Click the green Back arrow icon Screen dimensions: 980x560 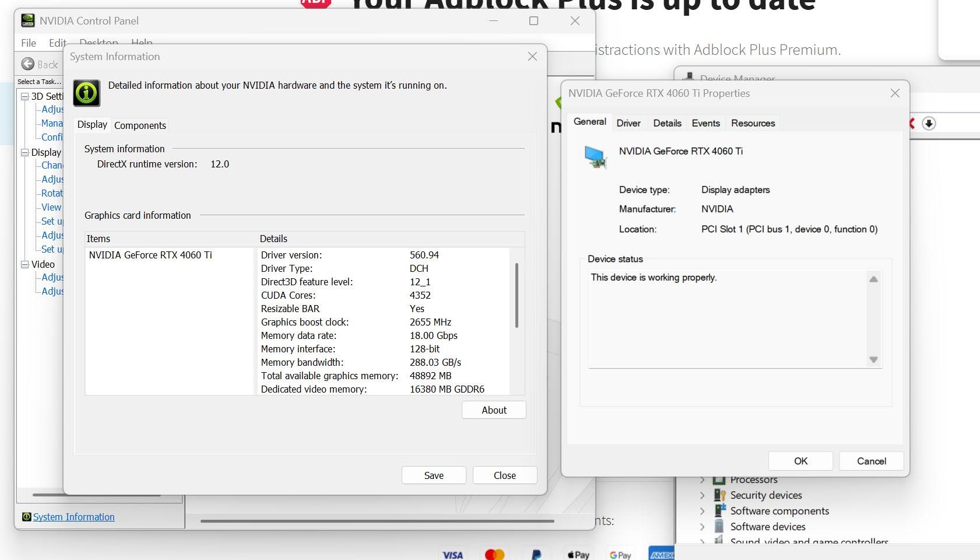tap(27, 64)
